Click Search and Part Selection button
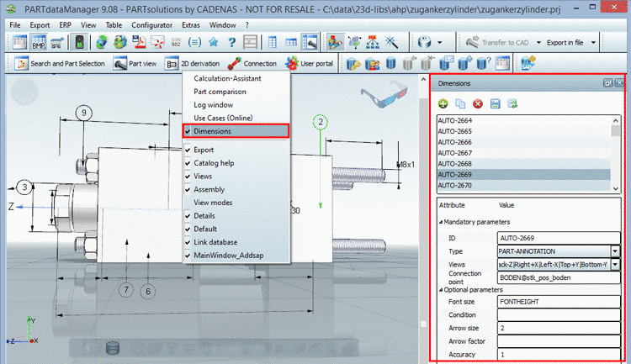The image size is (631, 364). point(59,64)
